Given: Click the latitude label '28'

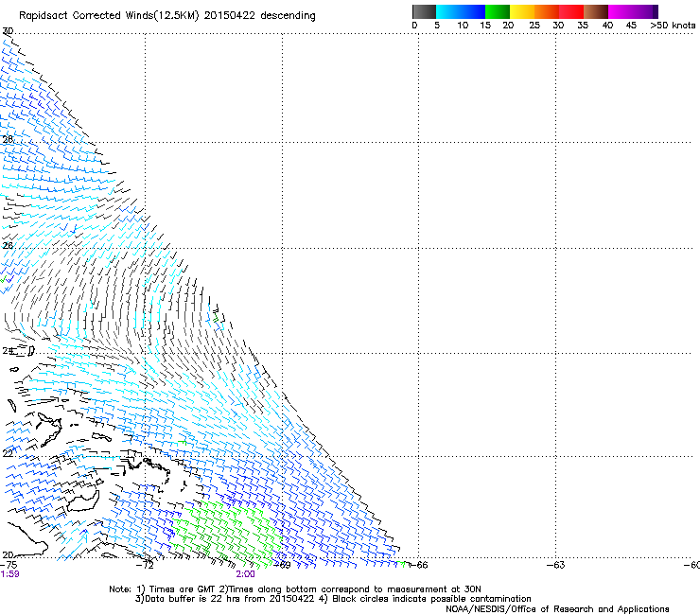Looking at the screenshot, I should tap(8, 139).
